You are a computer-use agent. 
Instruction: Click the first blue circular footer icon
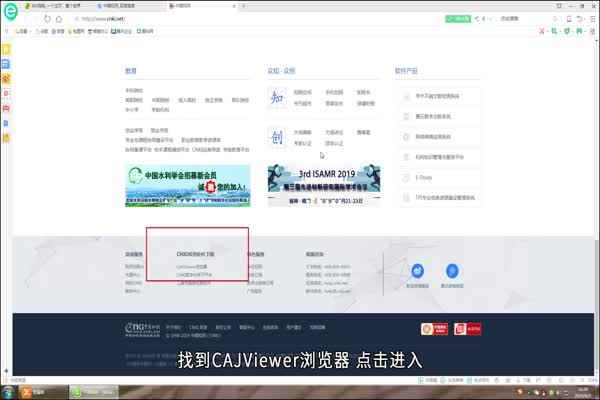417,271
